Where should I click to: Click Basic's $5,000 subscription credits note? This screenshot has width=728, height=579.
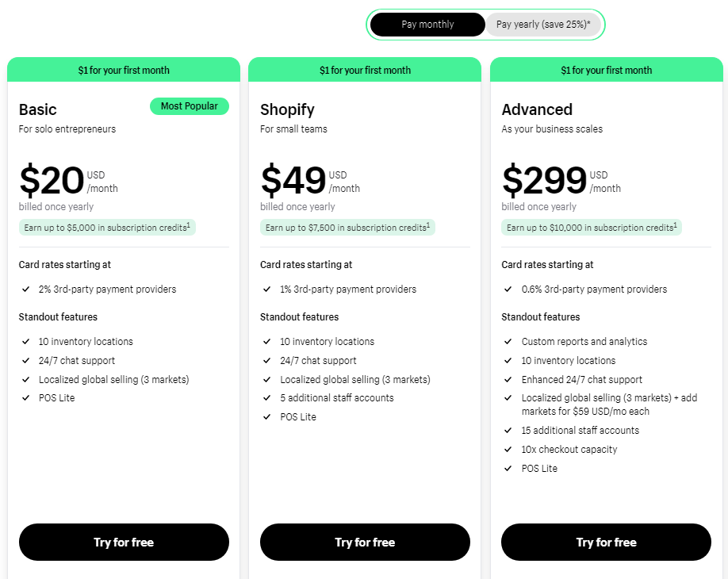click(107, 228)
